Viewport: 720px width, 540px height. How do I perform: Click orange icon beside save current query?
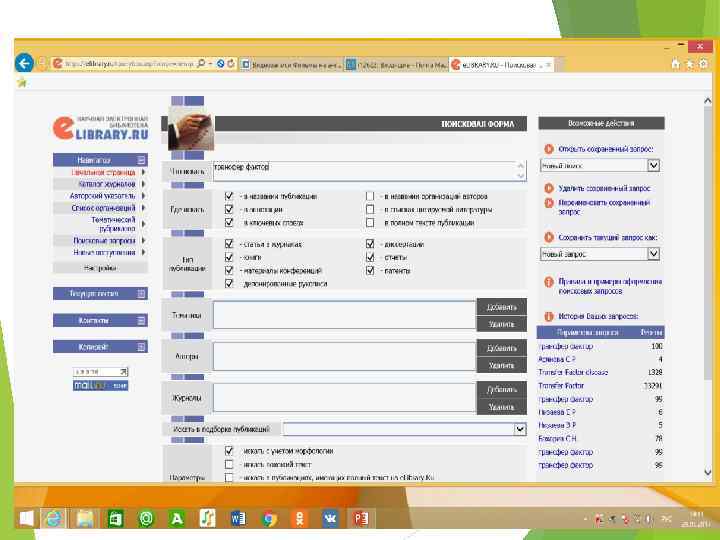pos(549,237)
